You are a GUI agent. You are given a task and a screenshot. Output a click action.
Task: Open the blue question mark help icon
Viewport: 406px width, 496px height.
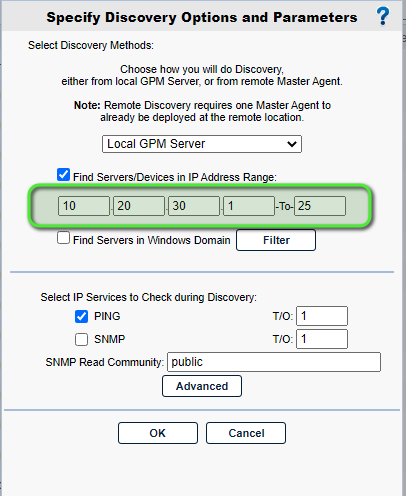(x=383, y=16)
